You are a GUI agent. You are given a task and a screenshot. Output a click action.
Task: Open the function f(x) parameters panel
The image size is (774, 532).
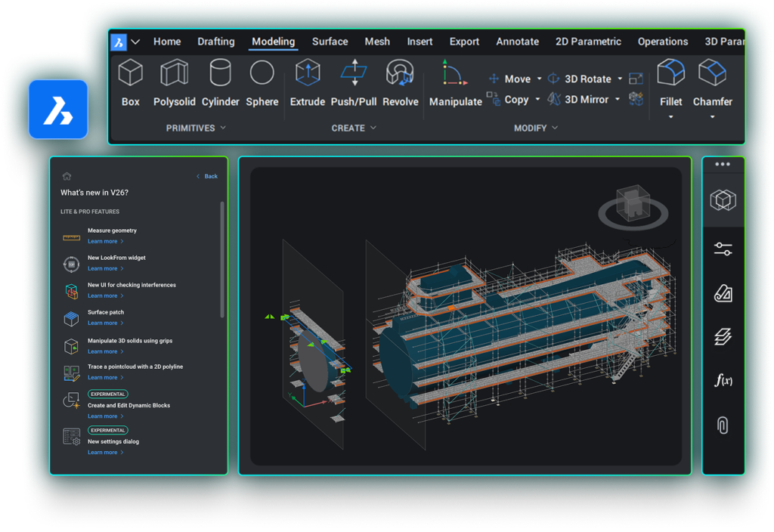click(x=723, y=380)
